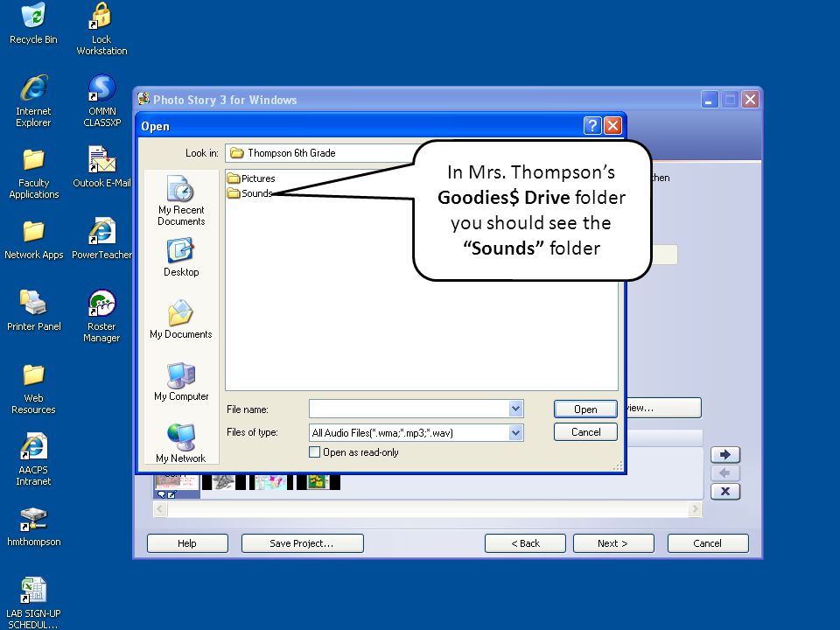The height and width of the screenshot is (630, 840).
Task: Select My Network in the places bar
Action: coord(181,443)
